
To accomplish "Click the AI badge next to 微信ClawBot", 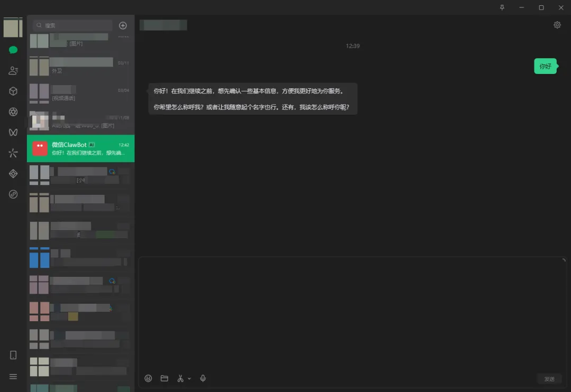I will coord(92,145).
